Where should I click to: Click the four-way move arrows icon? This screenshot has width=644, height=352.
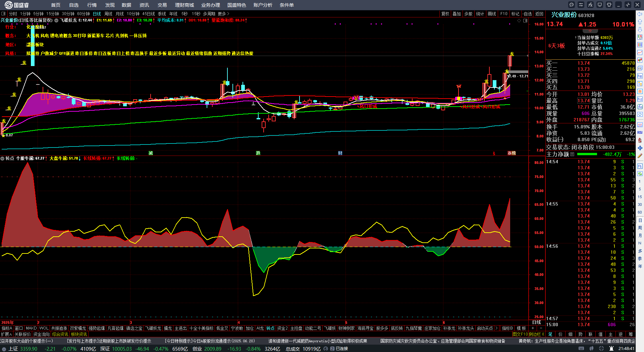pos(640,148)
